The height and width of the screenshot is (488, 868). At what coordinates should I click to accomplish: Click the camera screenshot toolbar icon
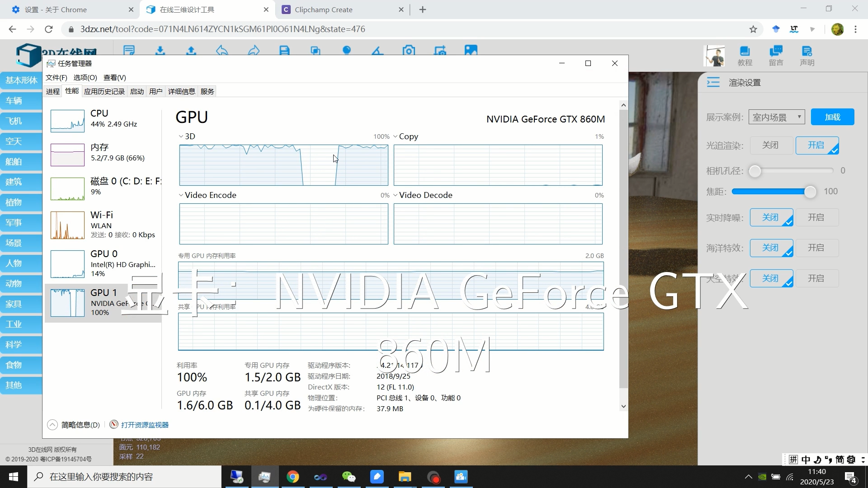[409, 50]
